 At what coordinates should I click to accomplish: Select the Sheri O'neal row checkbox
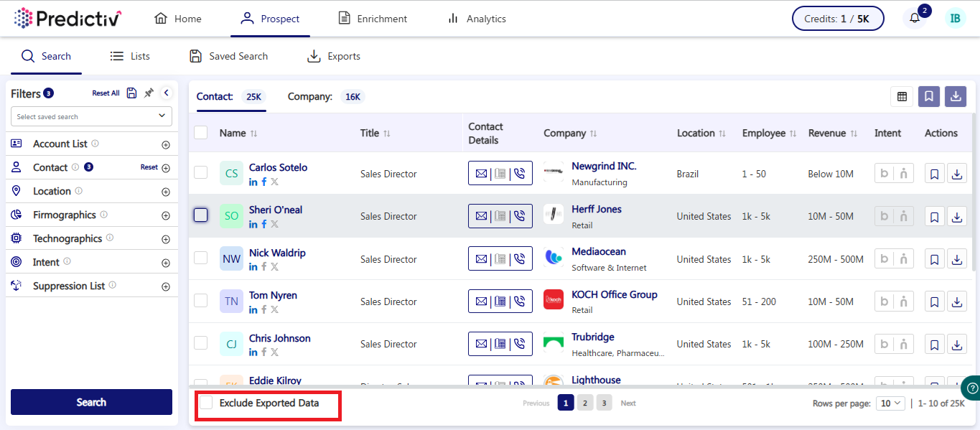(x=201, y=215)
